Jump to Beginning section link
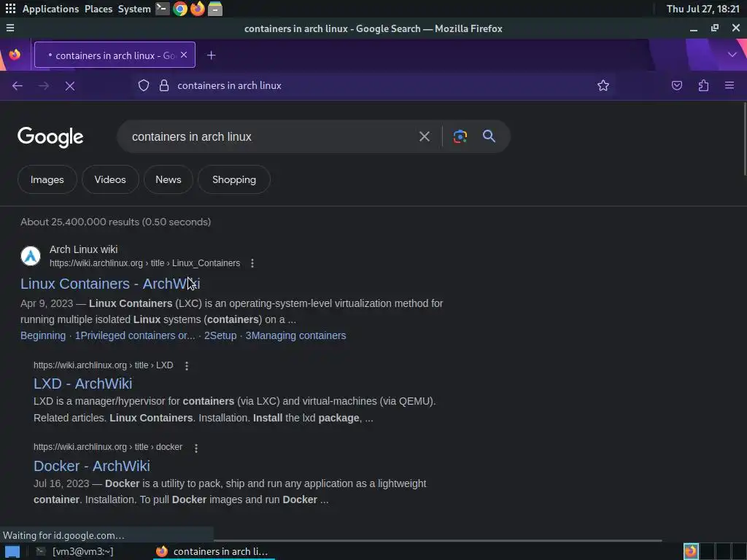Screen dimensions: 747x560 click(43, 335)
